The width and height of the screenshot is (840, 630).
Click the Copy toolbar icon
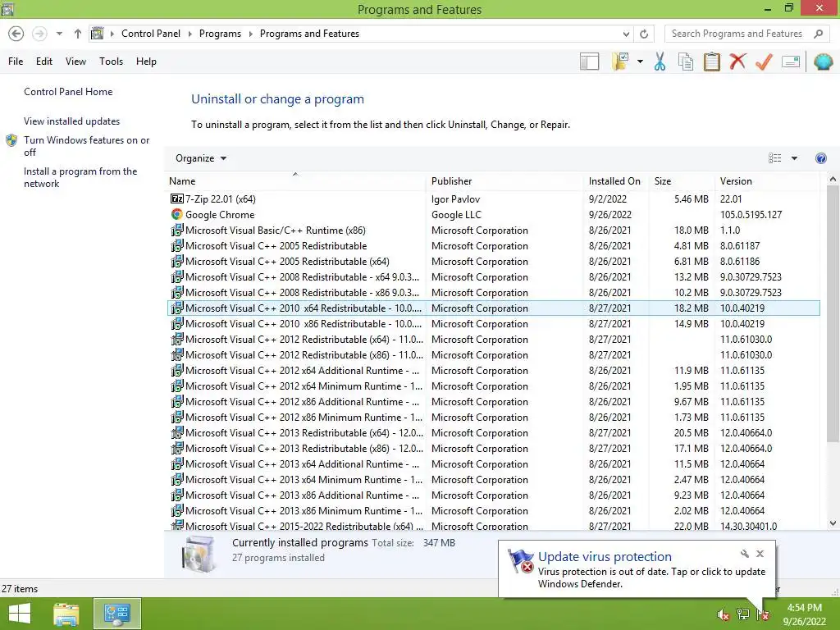click(685, 62)
